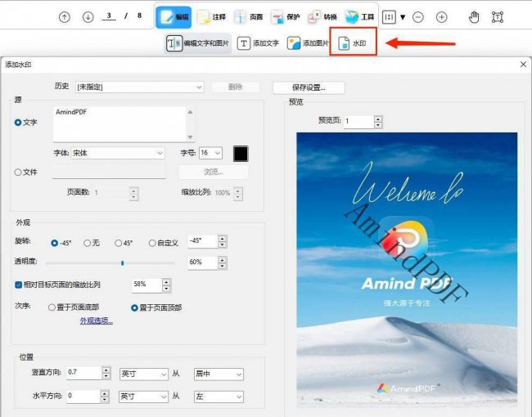Click the 竖直方向 value field
The image size is (532, 417).
click(x=84, y=373)
